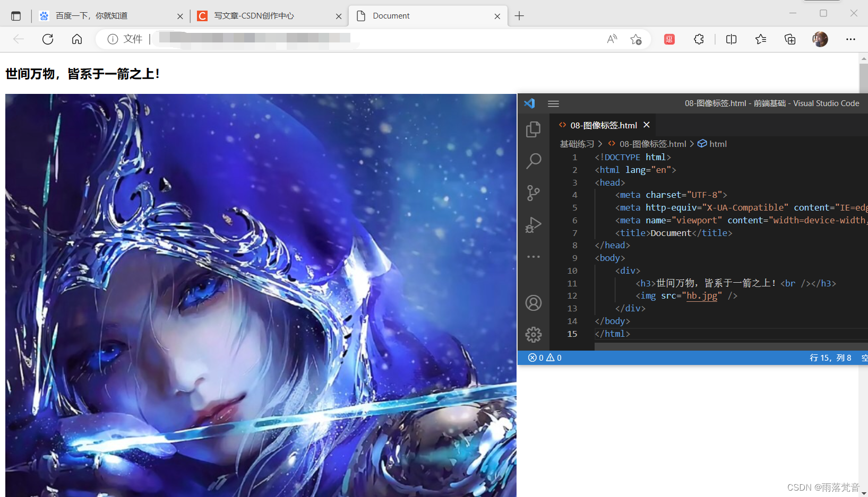The image size is (868, 497).
Task: Open the browser Extensions puzzle icon
Action: pyautogui.click(x=699, y=39)
